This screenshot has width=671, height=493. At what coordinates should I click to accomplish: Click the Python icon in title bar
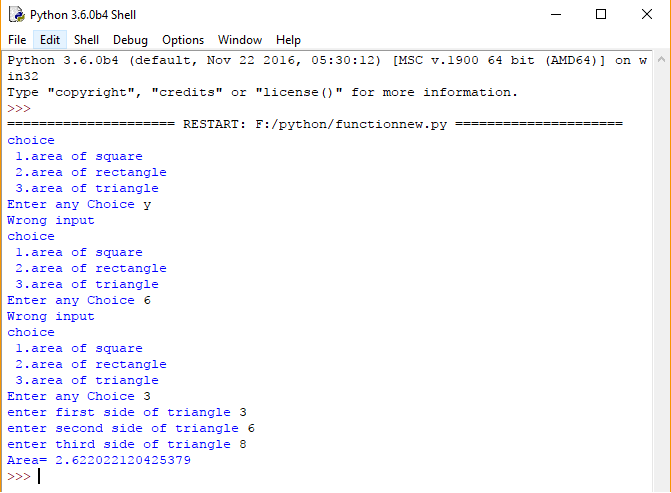click(16, 15)
